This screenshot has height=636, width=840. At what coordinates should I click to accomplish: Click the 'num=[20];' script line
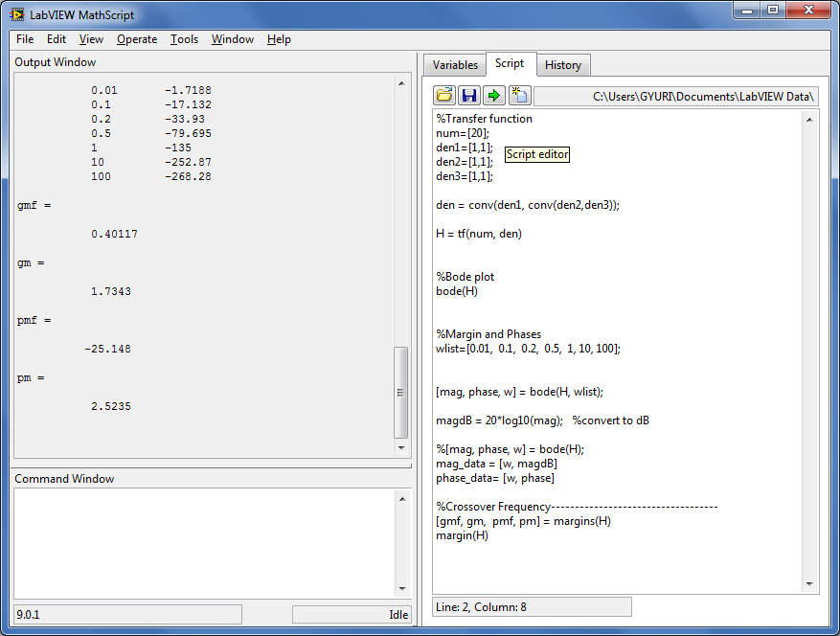pyautogui.click(x=463, y=133)
